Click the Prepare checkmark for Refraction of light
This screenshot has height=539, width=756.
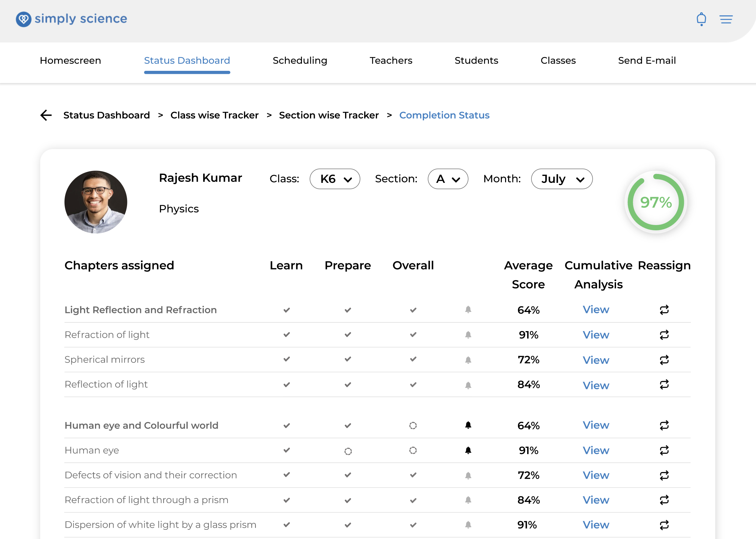[x=348, y=334]
